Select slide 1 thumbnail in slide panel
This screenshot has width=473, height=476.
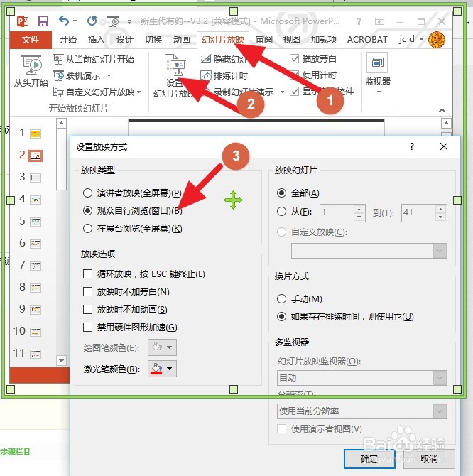point(36,134)
